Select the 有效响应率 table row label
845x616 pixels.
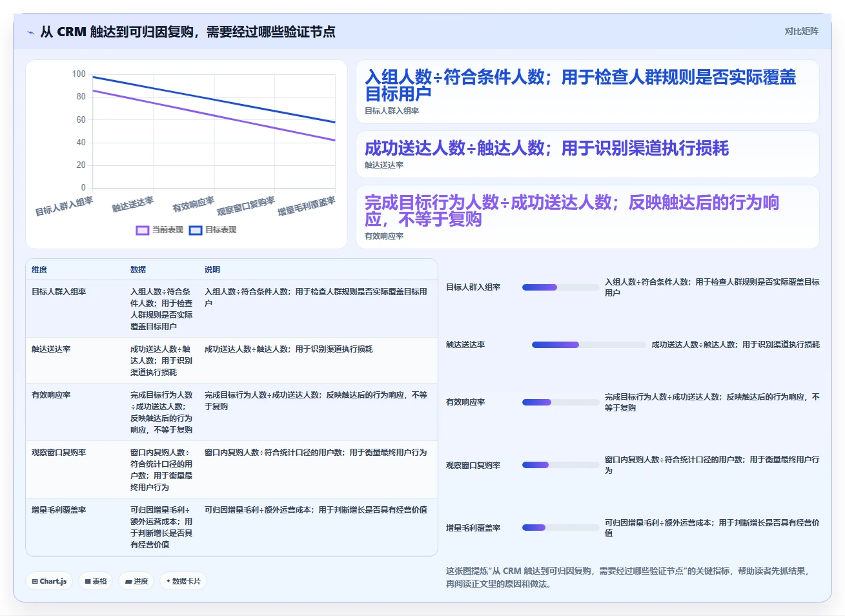tap(51, 395)
